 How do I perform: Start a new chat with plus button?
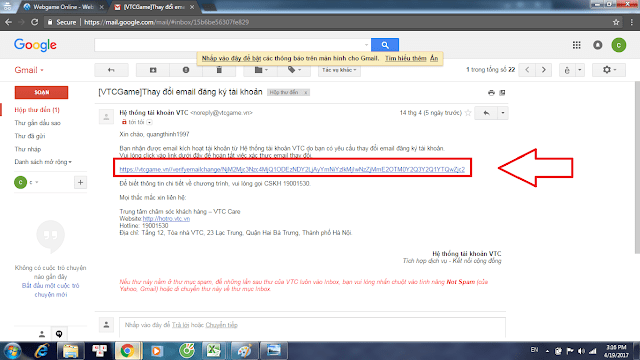80,182
